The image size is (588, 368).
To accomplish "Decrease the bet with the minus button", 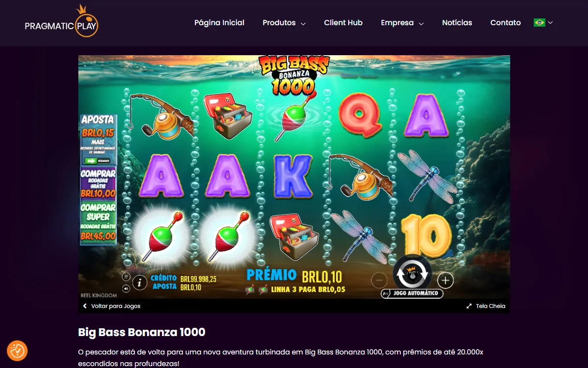I will point(379,280).
